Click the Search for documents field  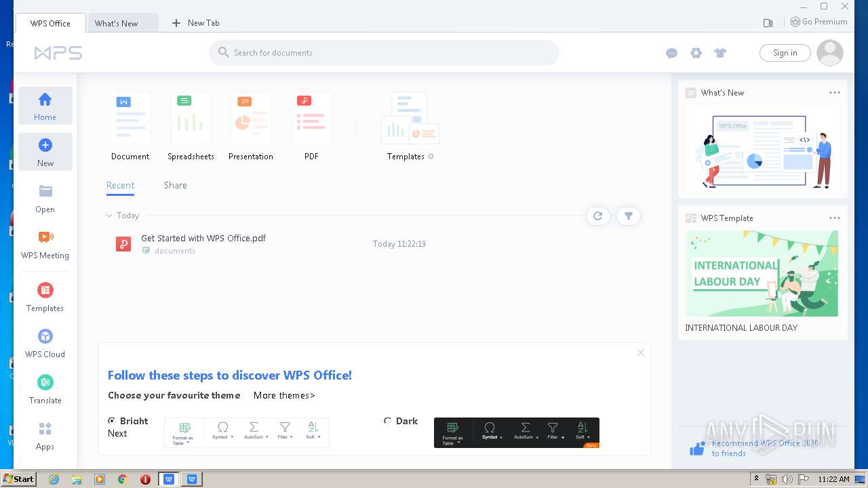[384, 53]
